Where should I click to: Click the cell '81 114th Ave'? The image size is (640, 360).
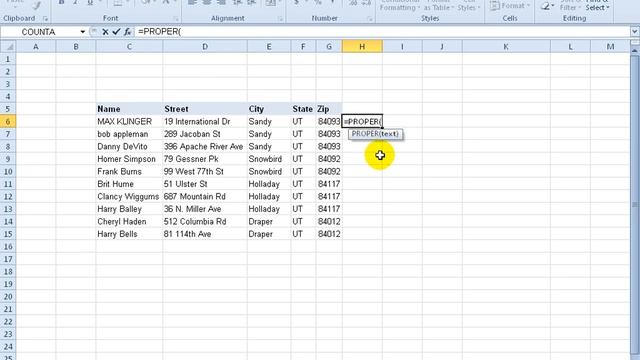point(205,234)
